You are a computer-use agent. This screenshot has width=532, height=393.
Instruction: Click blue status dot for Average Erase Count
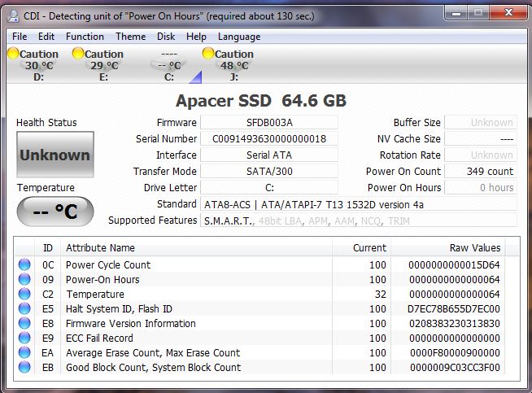(24, 352)
